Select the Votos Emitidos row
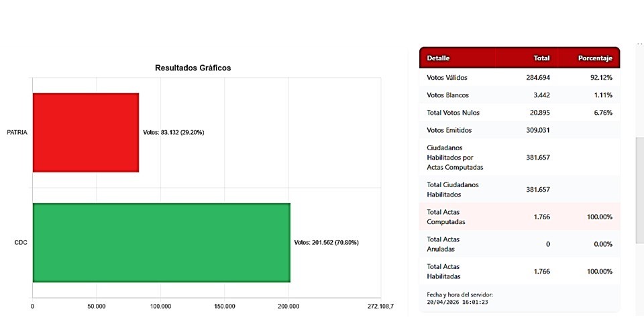 tap(519, 130)
